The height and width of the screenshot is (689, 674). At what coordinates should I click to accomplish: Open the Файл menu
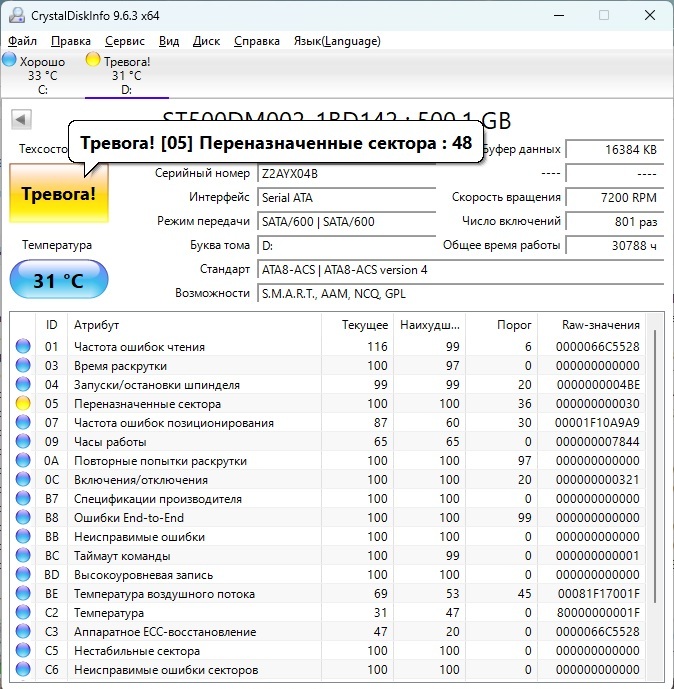(x=22, y=41)
